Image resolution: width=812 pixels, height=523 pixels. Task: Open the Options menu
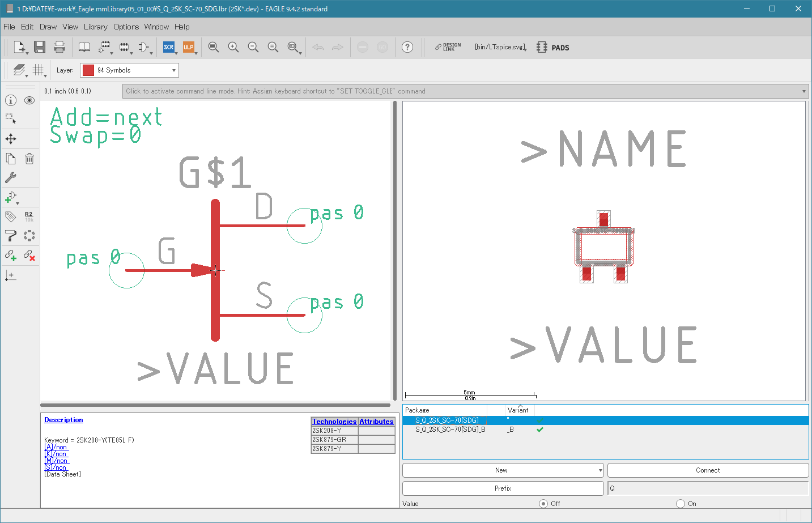tap(126, 27)
